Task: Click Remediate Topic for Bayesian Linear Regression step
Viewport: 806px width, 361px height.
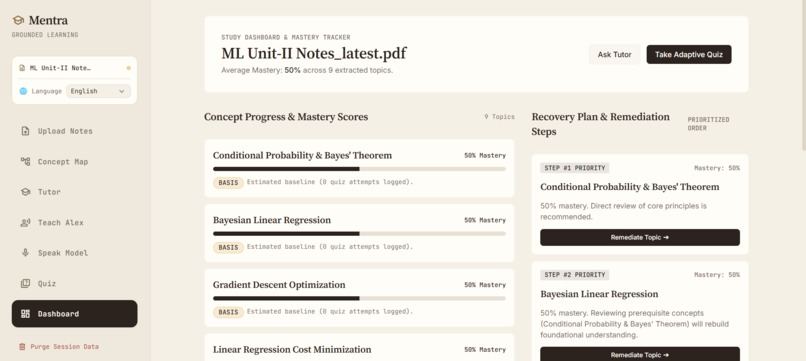Action: click(640, 354)
